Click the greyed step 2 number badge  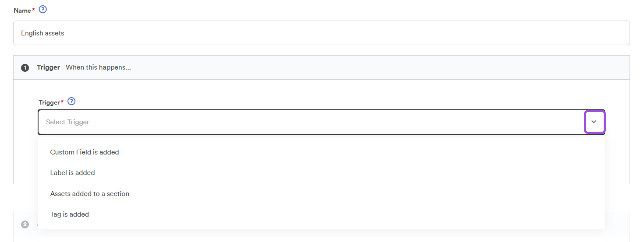(x=25, y=224)
